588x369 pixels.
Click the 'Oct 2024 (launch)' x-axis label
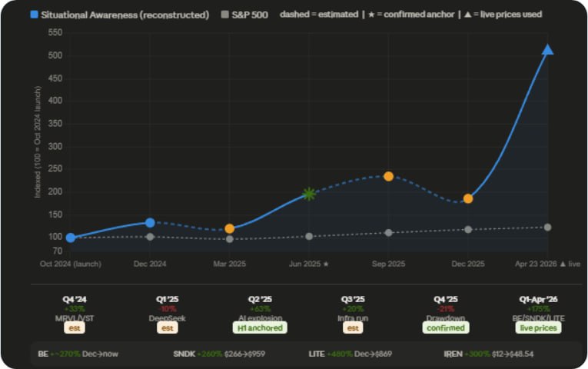pyautogui.click(x=71, y=264)
